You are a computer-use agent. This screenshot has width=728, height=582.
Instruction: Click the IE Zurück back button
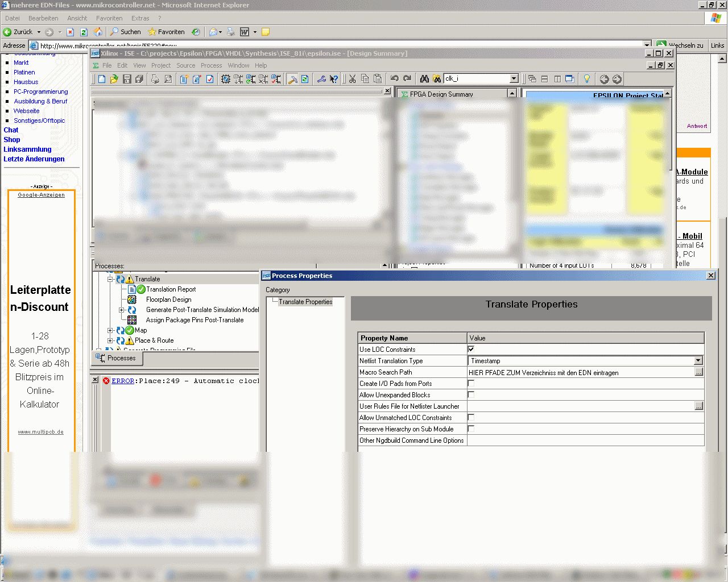click(18, 32)
